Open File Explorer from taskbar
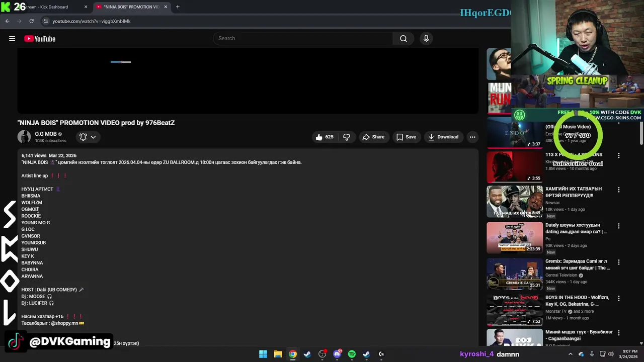Image resolution: width=644 pixels, height=362 pixels. point(278,354)
